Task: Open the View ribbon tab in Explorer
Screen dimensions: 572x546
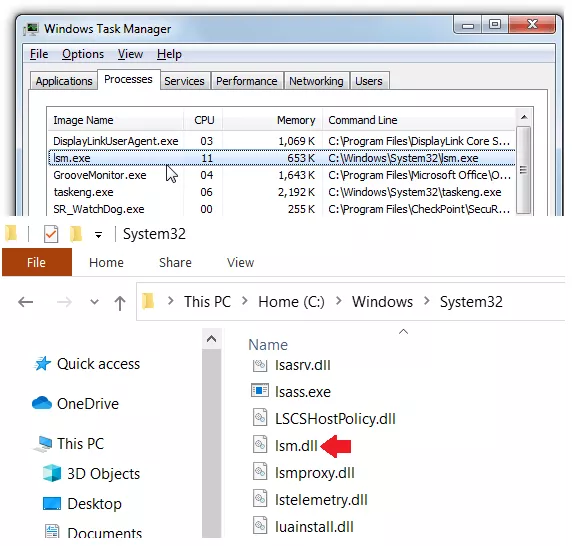Action: [240, 263]
